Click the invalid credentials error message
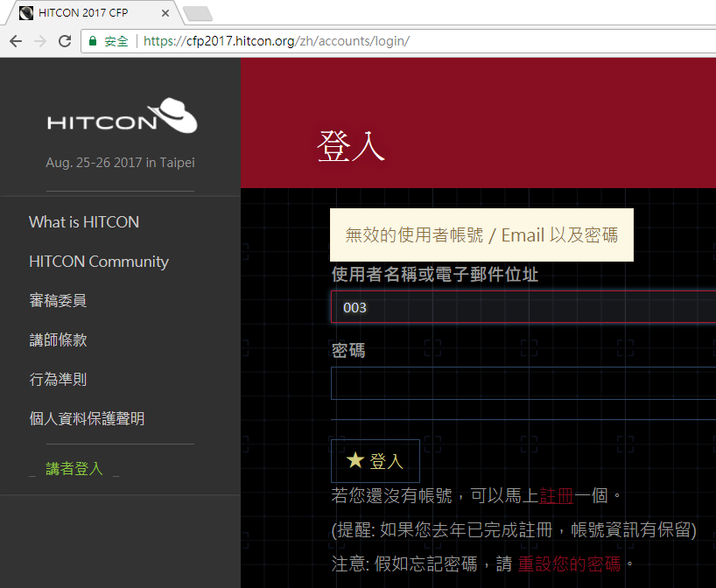The width and height of the screenshot is (716, 588). [x=481, y=235]
